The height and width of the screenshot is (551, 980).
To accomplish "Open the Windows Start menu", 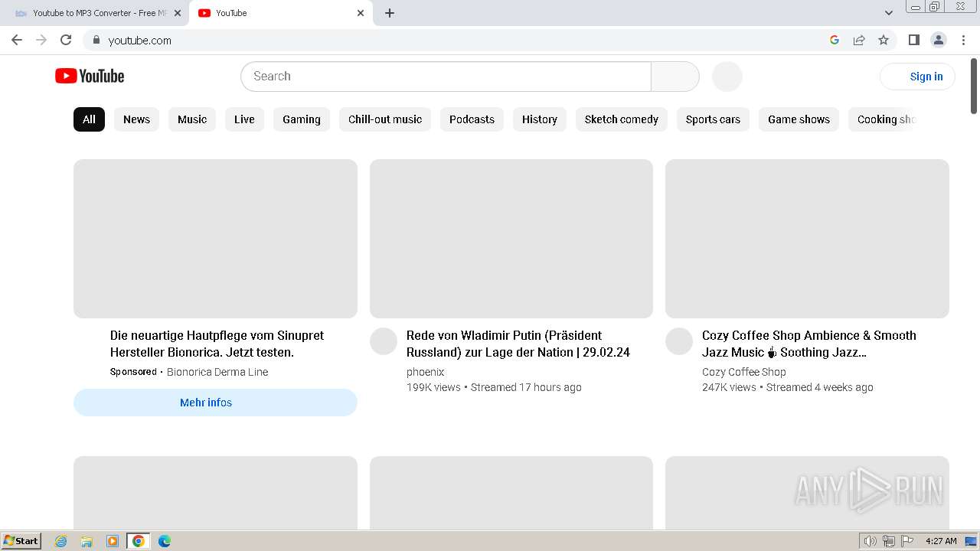I will tap(21, 541).
